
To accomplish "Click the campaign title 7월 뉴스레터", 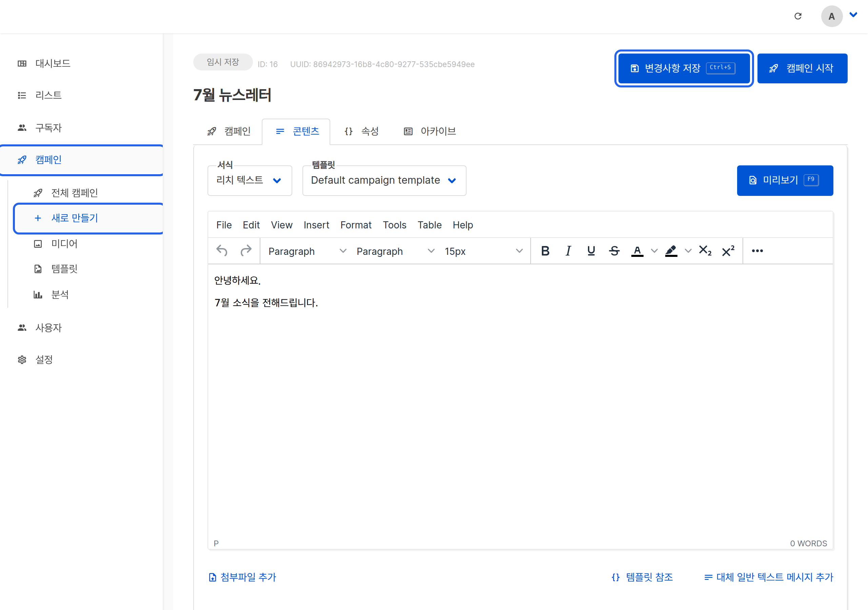I will pyautogui.click(x=232, y=95).
